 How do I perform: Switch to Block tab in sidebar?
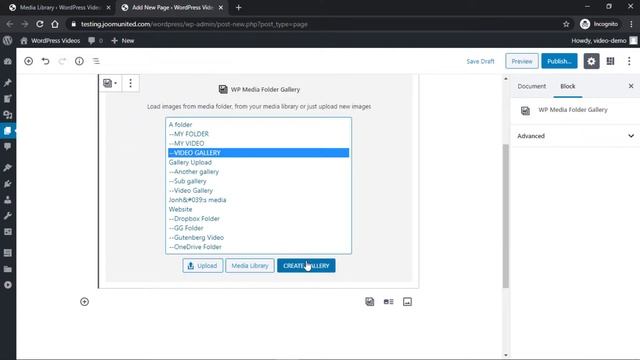click(x=567, y=86)
